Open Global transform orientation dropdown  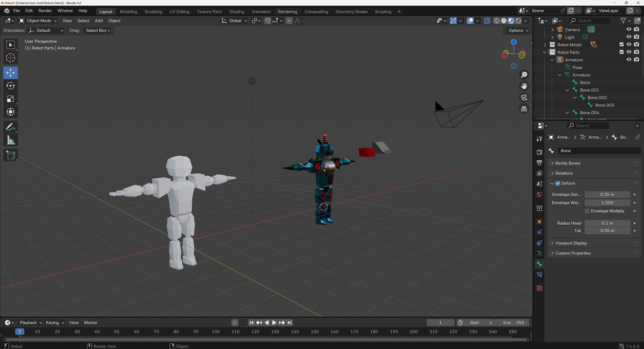point(234,21)
